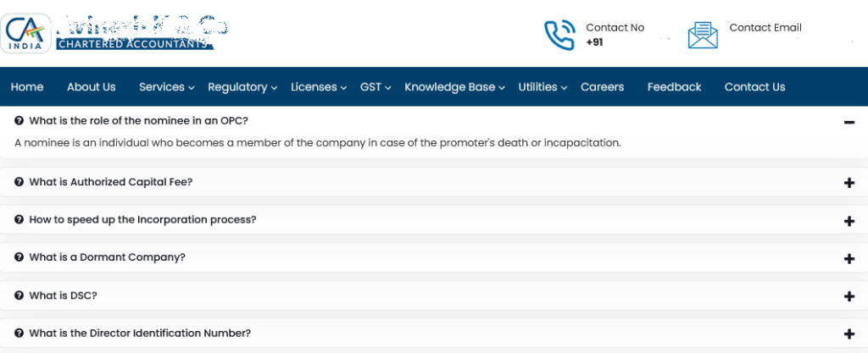The image size is (868, 353).
Task: Go to the Home page
Action: tap(27, 87)
